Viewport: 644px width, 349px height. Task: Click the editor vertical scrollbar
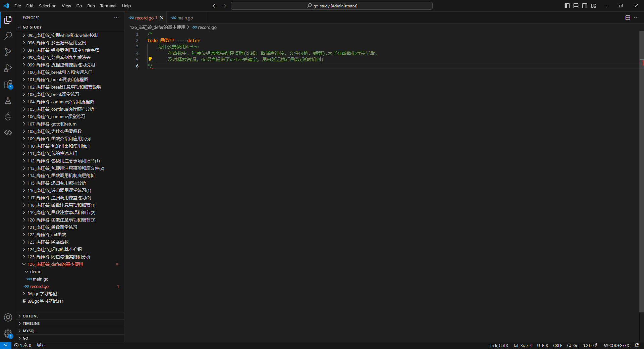(x=642, y=171)
